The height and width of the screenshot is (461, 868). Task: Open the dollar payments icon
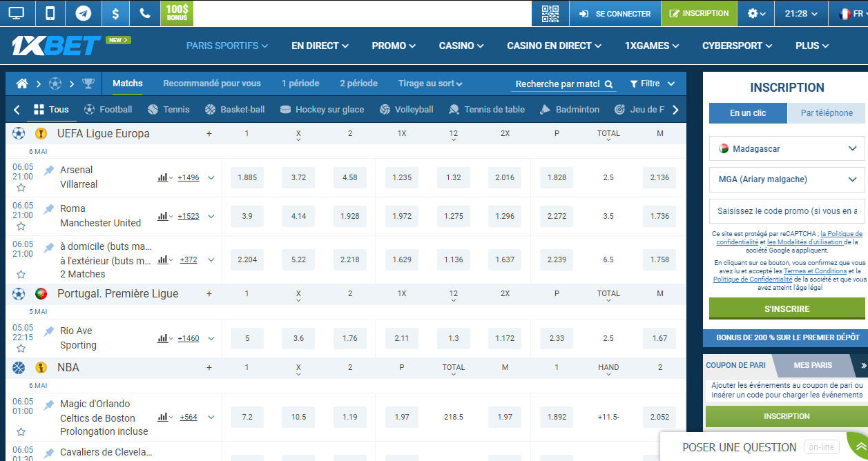point(115,13)
